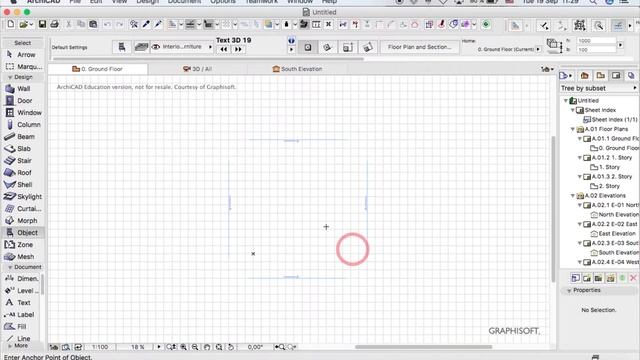640x360 pixels.
Task: Open the Document menu
Action: click(x=184, y=2)
